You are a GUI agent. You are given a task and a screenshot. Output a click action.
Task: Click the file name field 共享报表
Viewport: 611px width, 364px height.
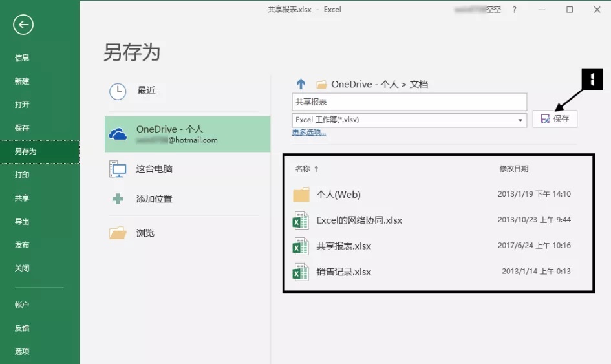click(x=409, y=102)
